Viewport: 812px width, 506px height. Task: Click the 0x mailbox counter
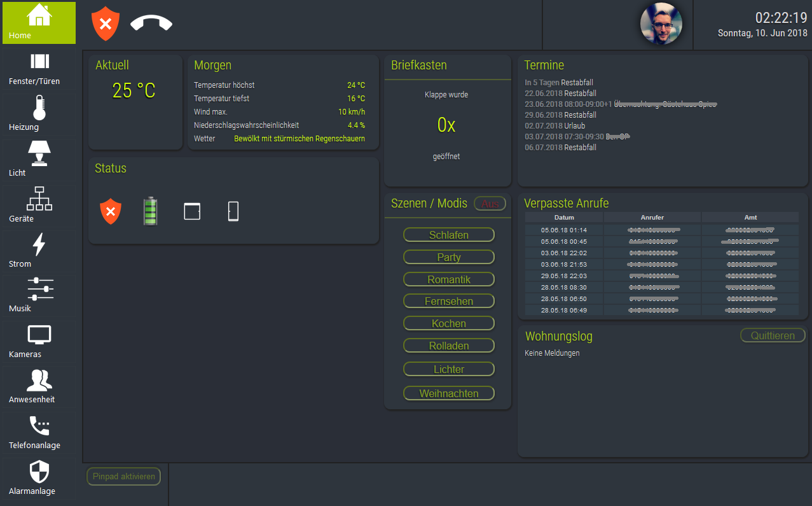(446, 125)
